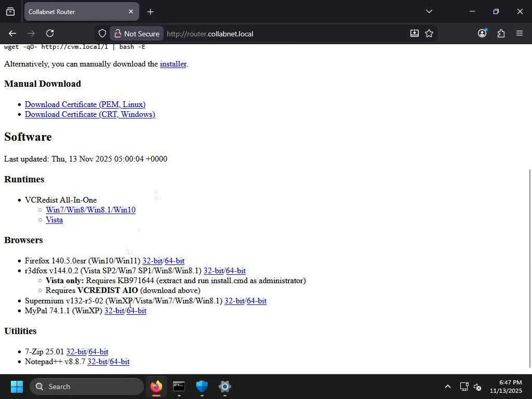532x399 pixels.
Task: Download 7-Zip 25.01 32-bit
Action: tap(76, 352)
